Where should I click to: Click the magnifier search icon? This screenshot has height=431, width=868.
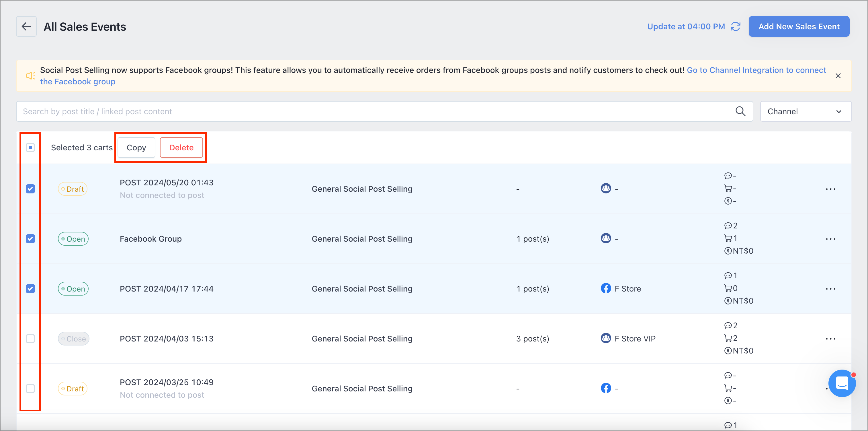click(740, 111)
